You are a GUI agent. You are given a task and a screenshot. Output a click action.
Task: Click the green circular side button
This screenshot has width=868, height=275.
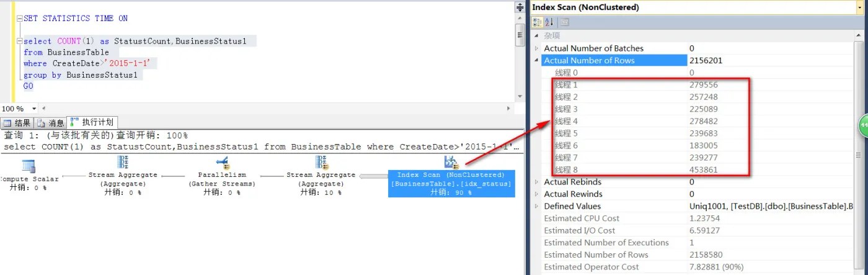[863, 126]
